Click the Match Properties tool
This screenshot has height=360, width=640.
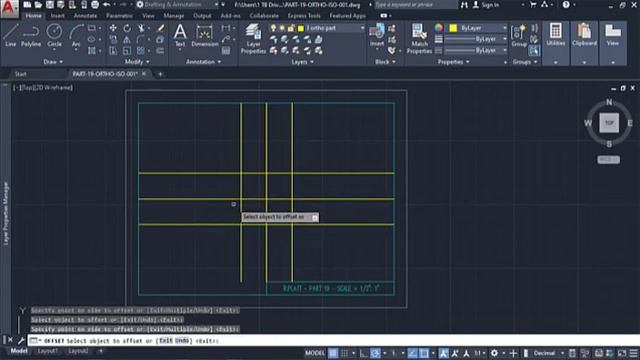pos(419,39)
